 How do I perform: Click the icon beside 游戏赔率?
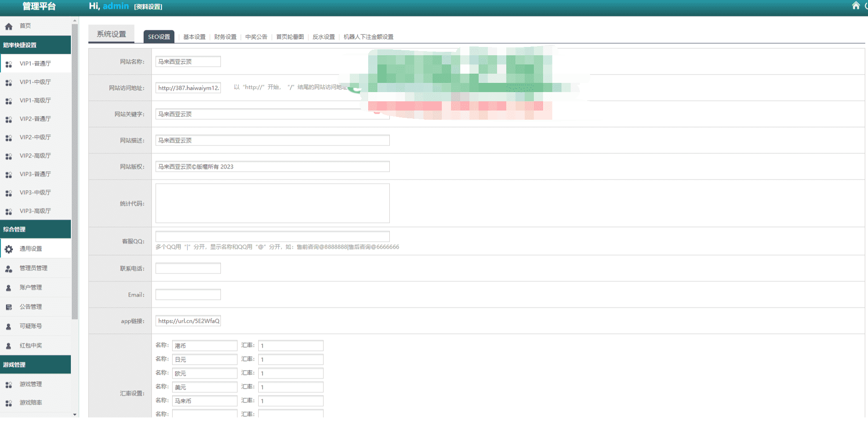coord(9,403)
